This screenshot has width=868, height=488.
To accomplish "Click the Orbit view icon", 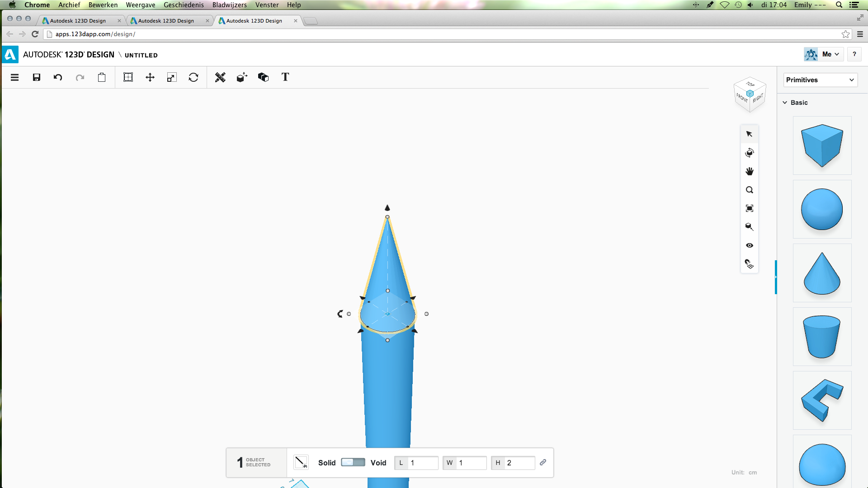I will [750, 153].
